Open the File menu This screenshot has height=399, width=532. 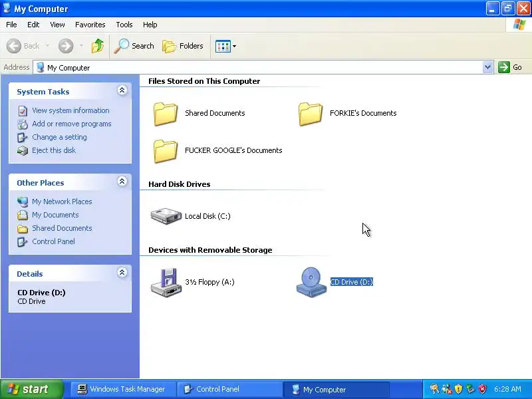pyautogui.click(x=11, y=25)
